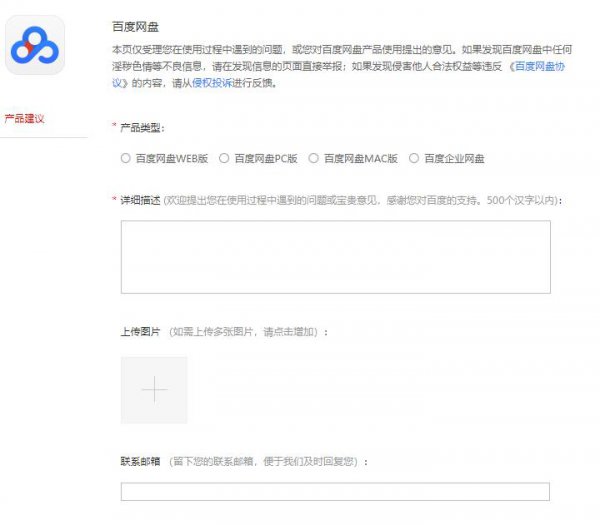The height and width of the screenshot is (525, 600).
Task: Click the 上传图片 label text
Action: point(140,331)
